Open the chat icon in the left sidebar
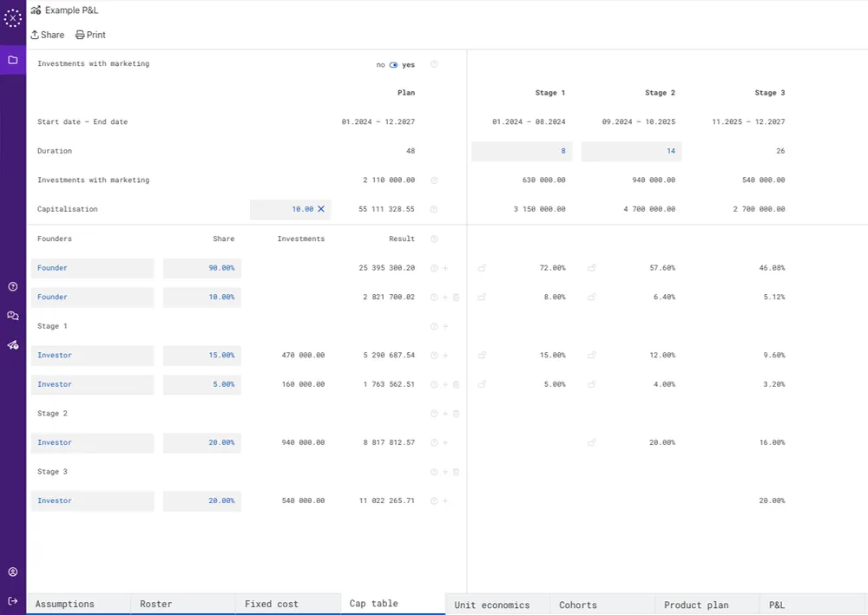868x615 pixels. coord(13,316)
